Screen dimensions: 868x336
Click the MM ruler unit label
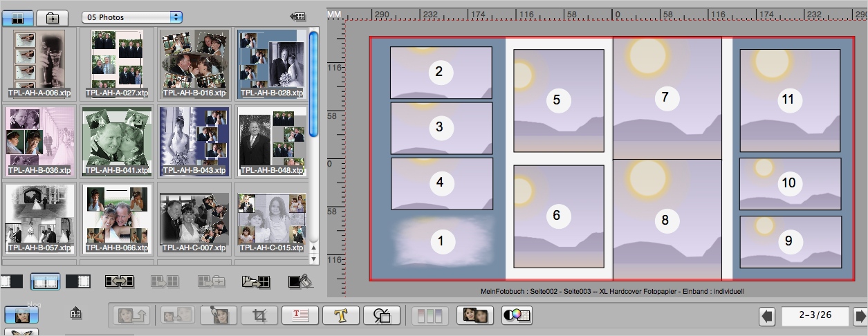(x=334, y=14)
